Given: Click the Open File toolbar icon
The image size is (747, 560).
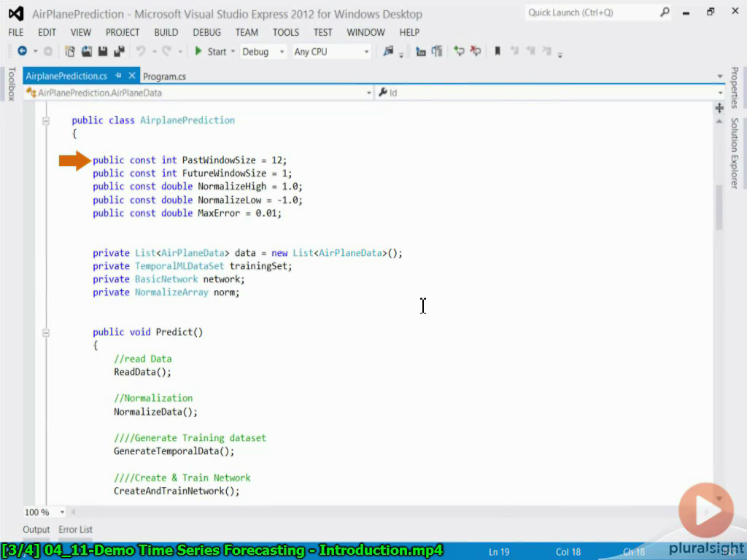Looking at the screenshot, I should tap(86, 51).
